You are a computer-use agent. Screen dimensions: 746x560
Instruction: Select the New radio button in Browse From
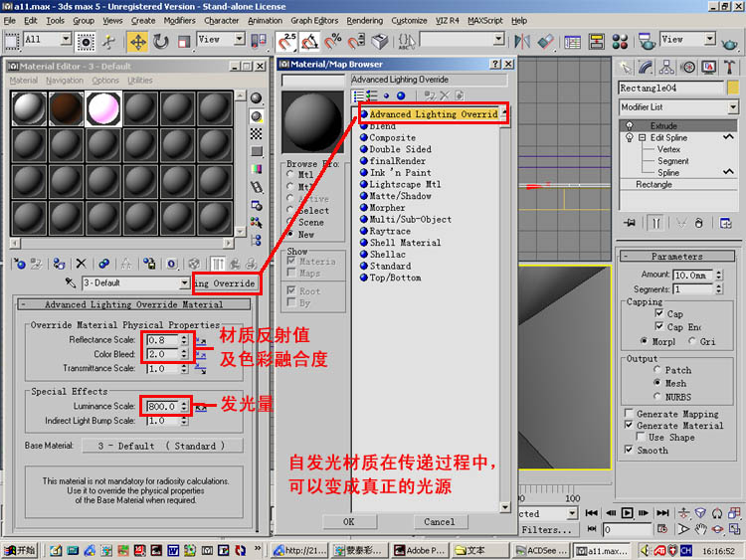pos(290,234)
